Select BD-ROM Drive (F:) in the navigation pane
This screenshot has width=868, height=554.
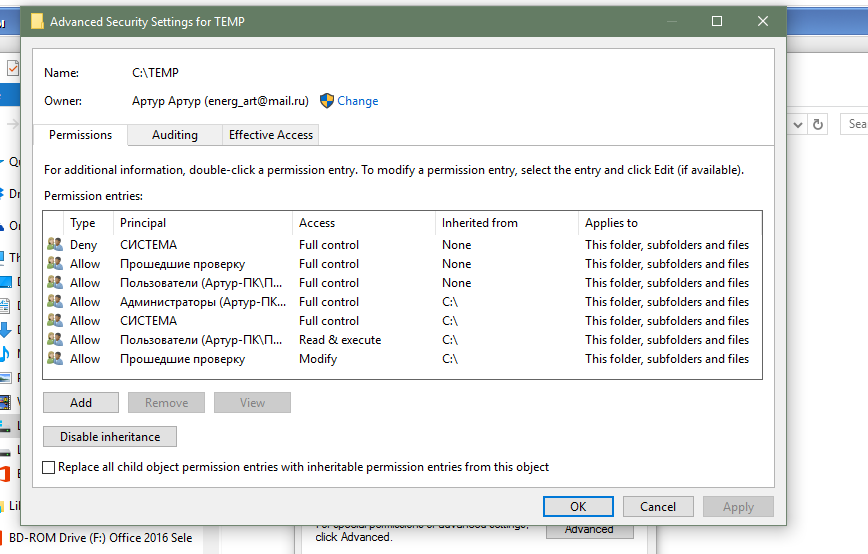click(100, 538)
